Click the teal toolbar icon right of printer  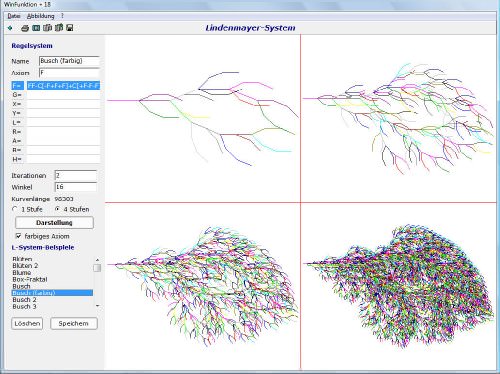pos(36,28)
